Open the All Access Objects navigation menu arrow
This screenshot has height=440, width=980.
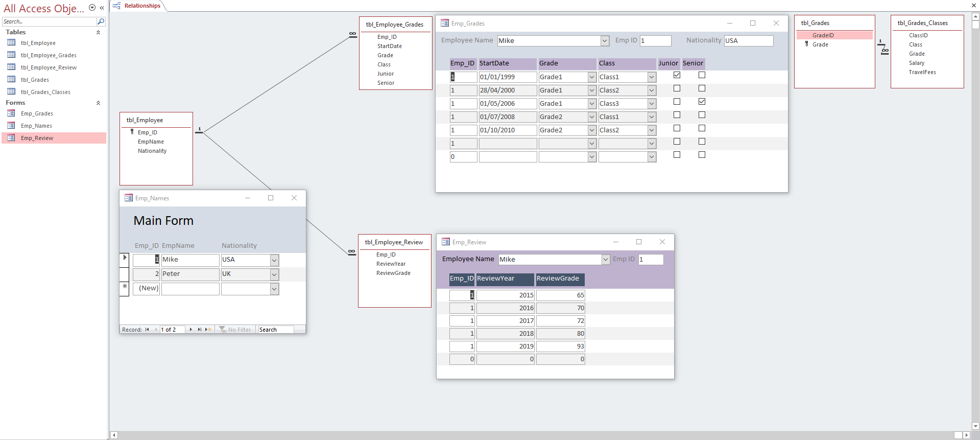[x=92, y=8]
